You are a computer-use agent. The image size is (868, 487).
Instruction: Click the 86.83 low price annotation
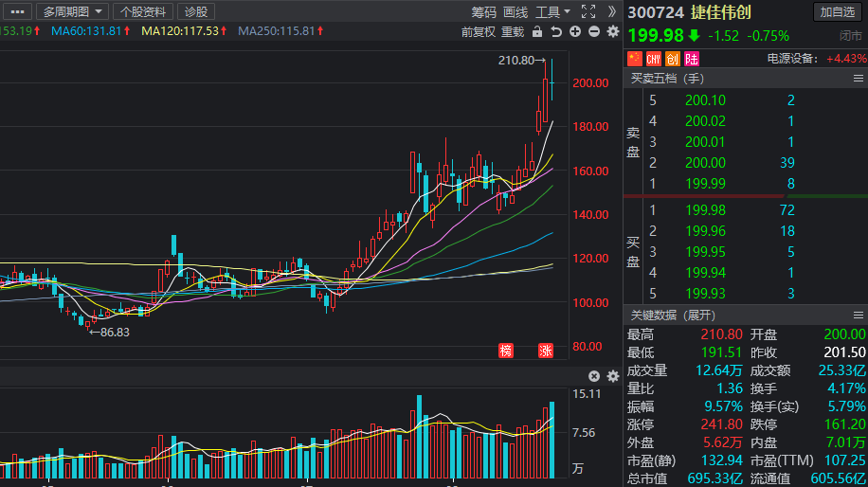109,332
